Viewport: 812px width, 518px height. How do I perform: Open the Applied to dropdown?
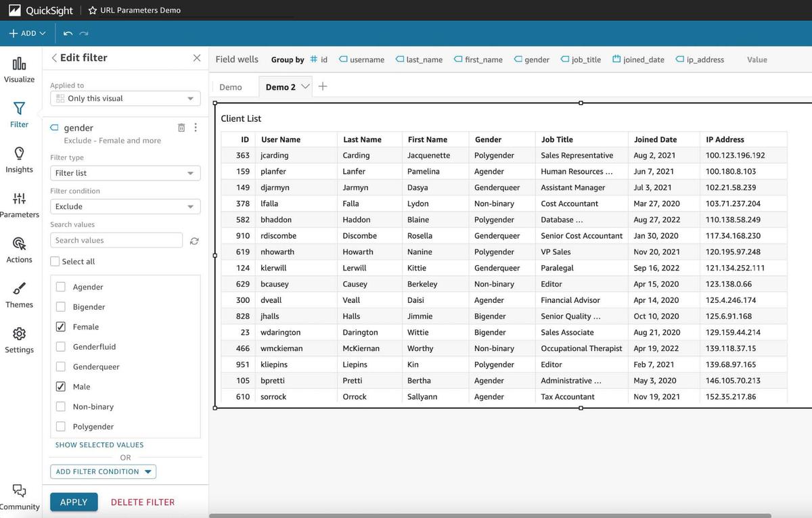(125, 99)
